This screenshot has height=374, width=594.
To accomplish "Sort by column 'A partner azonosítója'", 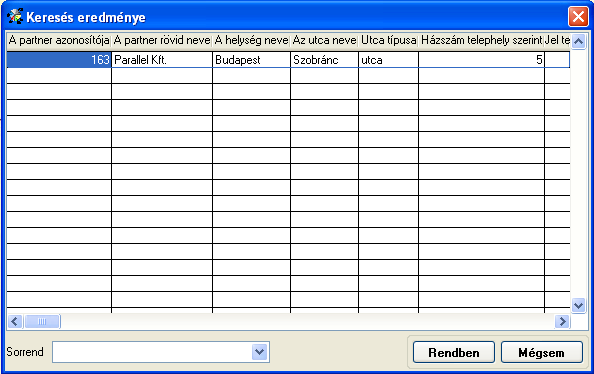I will tap(59, 40).
